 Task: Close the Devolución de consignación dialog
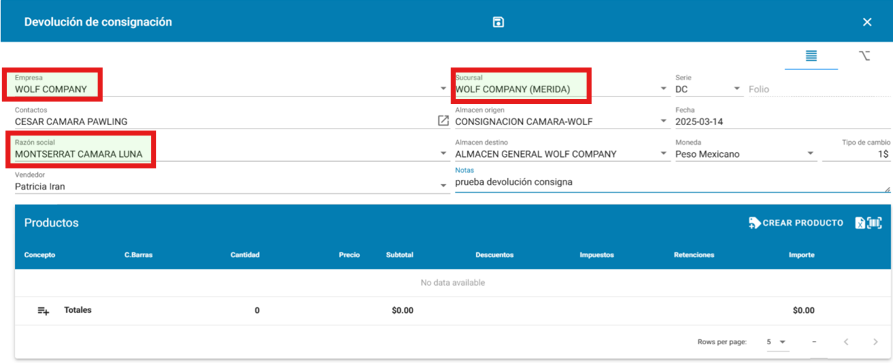click(x=867, y=22)
